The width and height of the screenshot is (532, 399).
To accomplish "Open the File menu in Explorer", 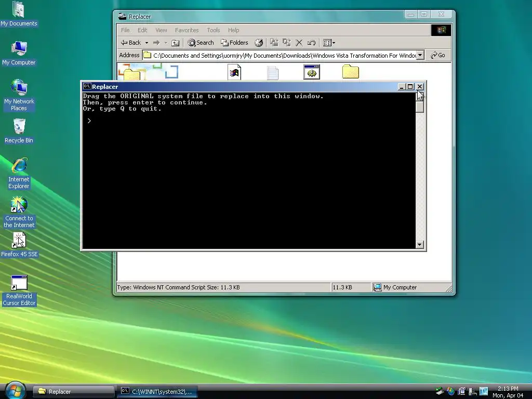I will pos(125,30).
